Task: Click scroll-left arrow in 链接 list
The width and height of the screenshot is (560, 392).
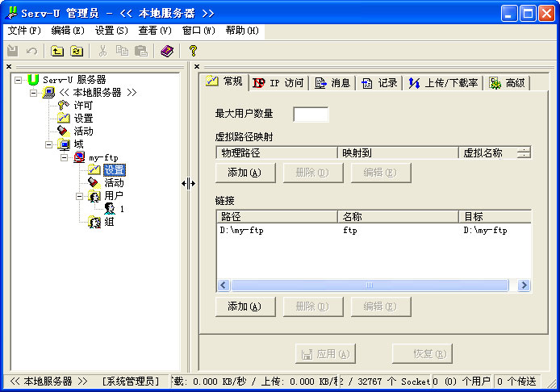Action: click(224, 285)
